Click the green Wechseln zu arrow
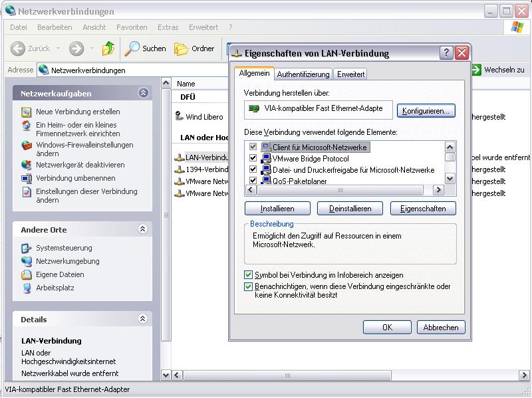 click(x=476, y=70)
